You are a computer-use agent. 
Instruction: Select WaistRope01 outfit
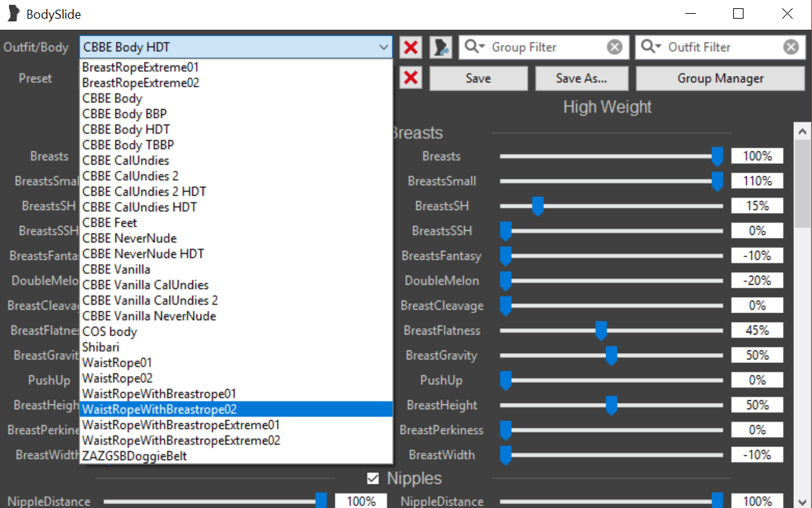point(236,362)
